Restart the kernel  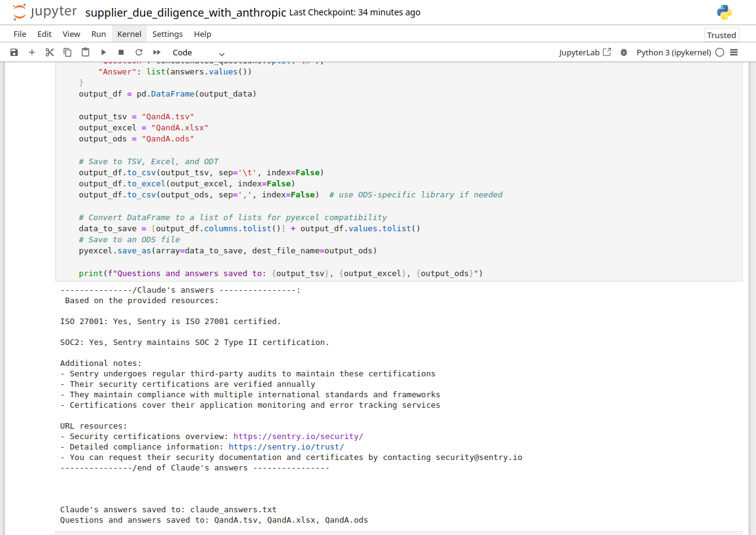pos(139,53)
